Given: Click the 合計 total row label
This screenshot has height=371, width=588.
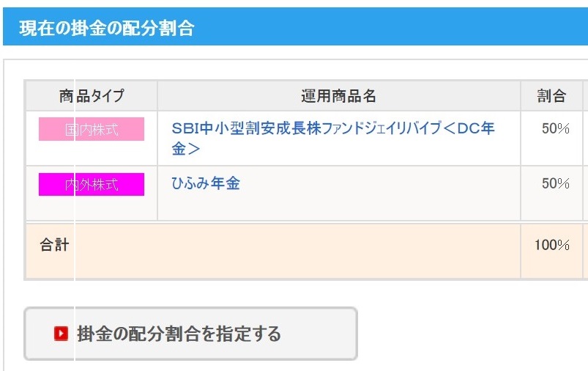Looking at the screenshot, I should pyautogui.click(x=54, y=245).
